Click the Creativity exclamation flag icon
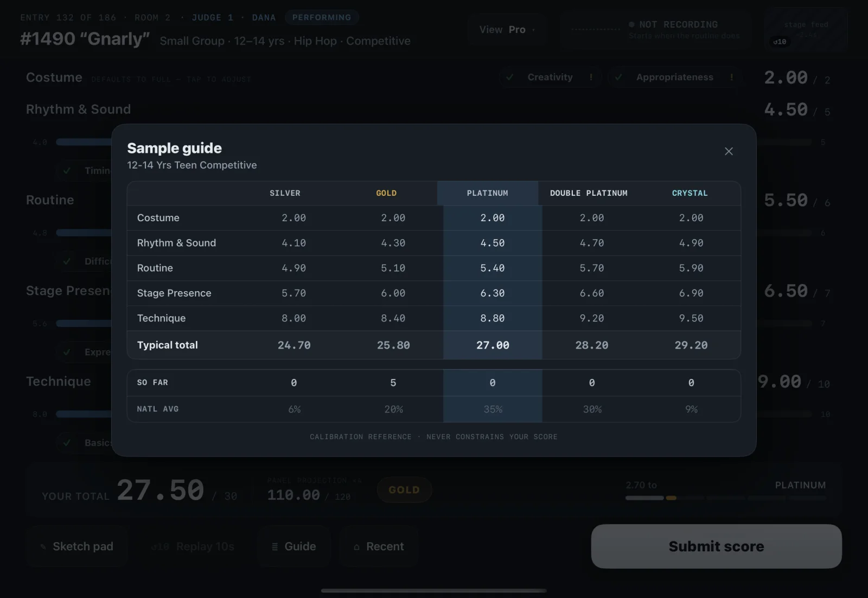 591,77
